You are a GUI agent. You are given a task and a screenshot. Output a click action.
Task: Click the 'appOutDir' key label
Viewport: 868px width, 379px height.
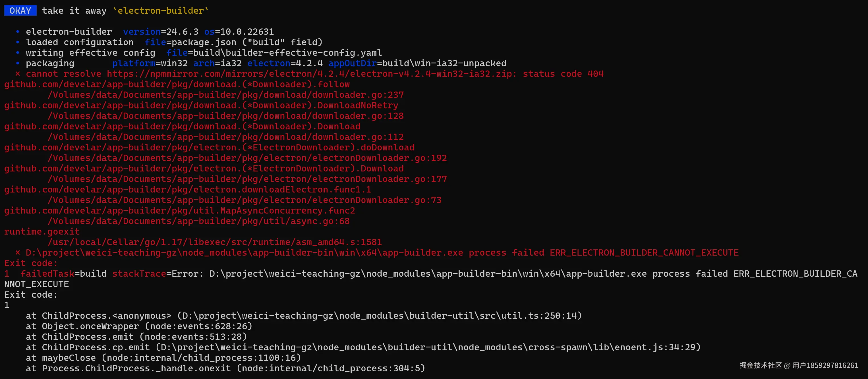[x=352, y=63]
